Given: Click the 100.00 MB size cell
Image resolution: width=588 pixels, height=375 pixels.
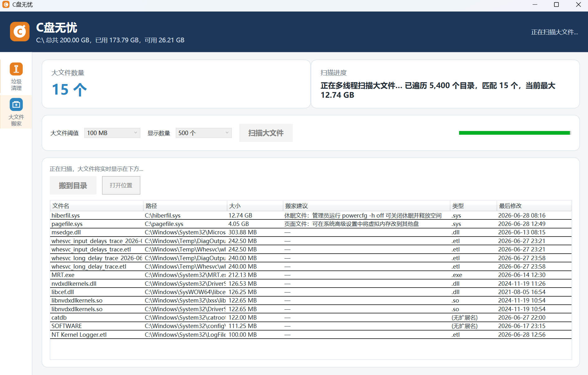Looking at the screenshot, I should (x=243, y=335).
